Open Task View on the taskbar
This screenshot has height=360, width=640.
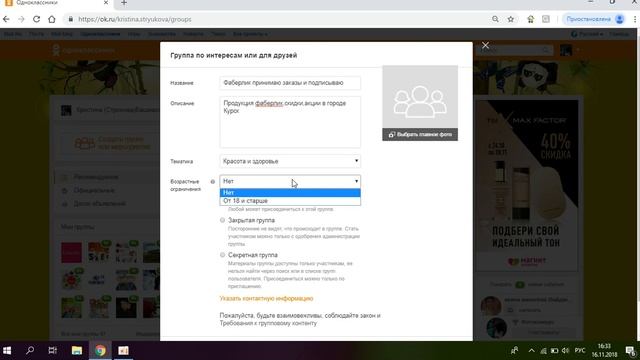pos(53,351)
